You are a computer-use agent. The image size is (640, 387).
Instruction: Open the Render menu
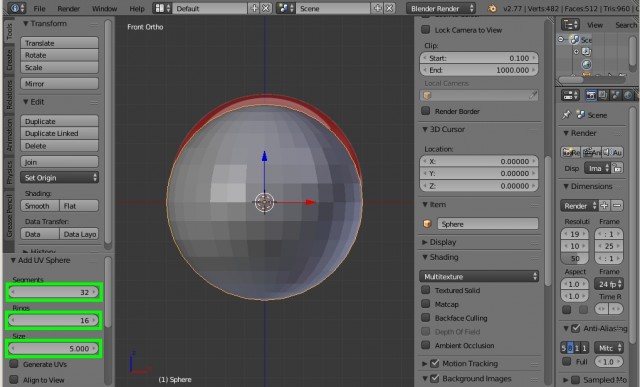pyautogui.click(x=69, y=9)
